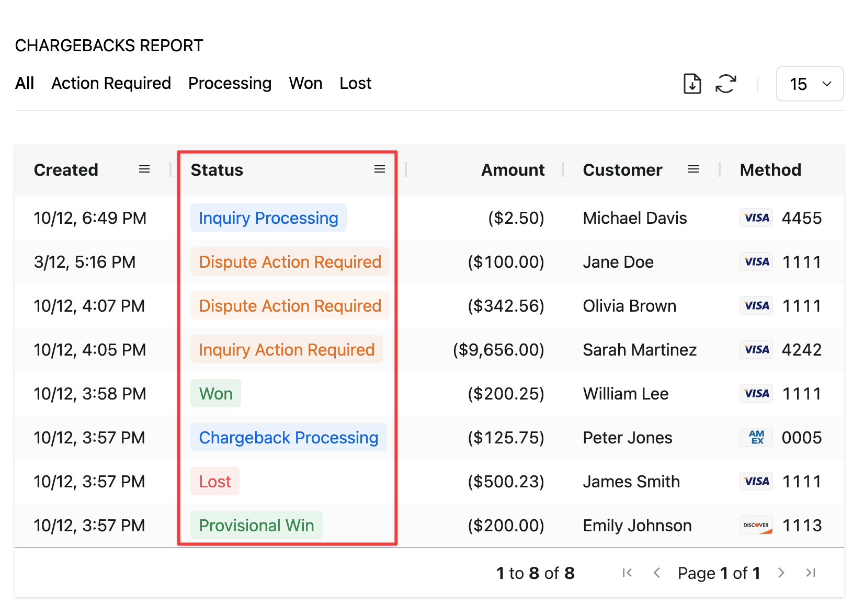The height and width of the screenshot is (616, 864).
Task: Click the Chargeback Processing status badge
Action: point(288,438)
